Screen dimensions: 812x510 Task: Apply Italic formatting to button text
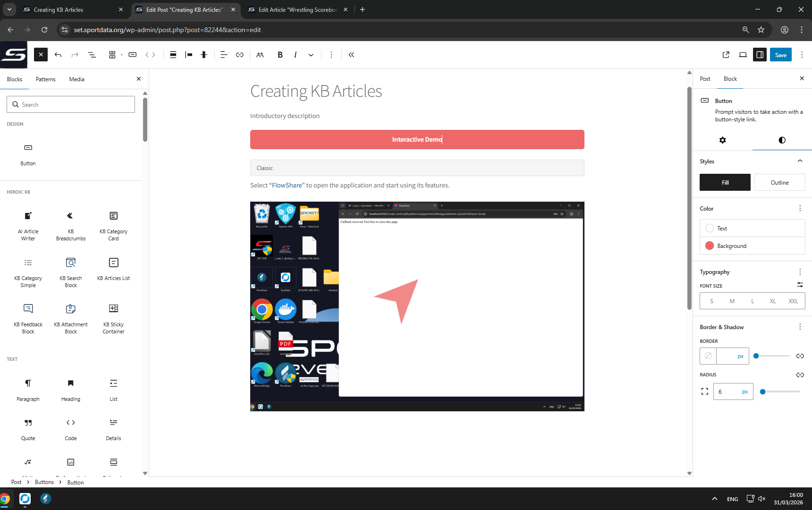click(296, 55)
